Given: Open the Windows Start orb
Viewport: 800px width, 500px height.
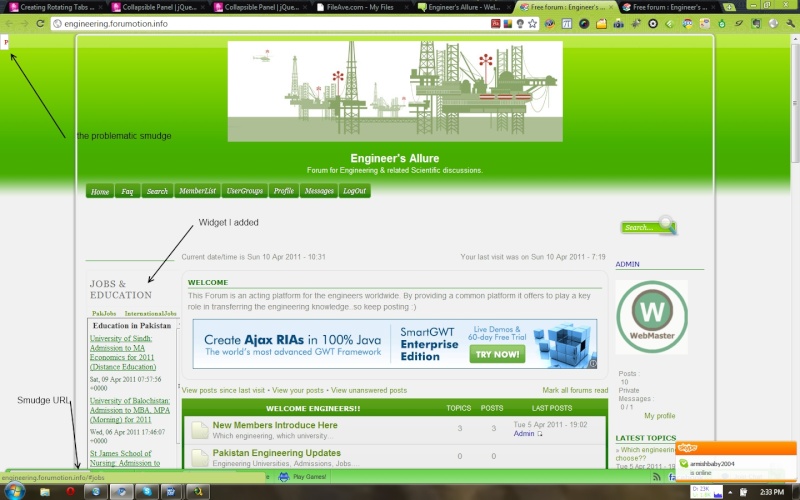Looking at the screenshot, I should (14, 491).
